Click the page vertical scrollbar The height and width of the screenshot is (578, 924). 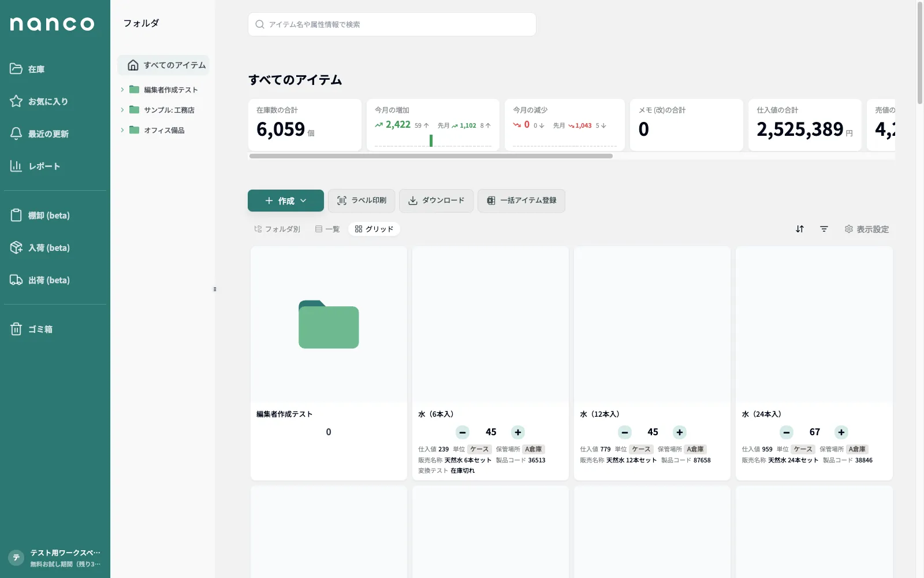click(920, 52)
